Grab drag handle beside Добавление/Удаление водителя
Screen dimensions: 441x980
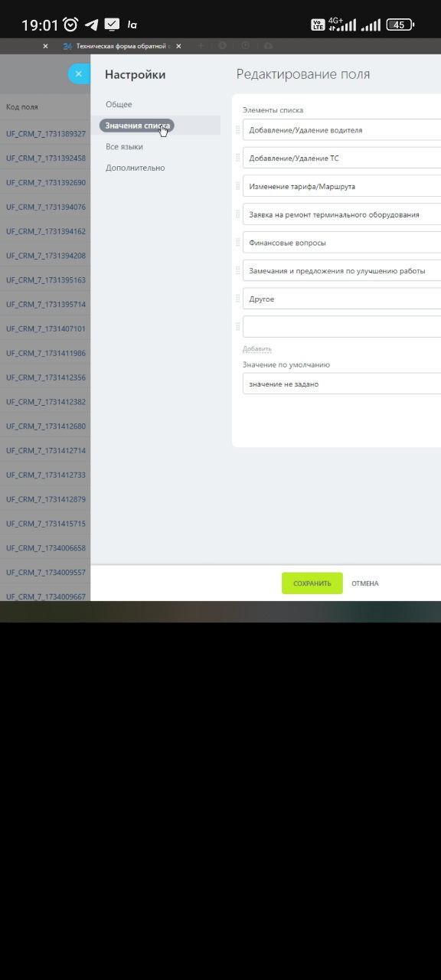pos(237,130)
